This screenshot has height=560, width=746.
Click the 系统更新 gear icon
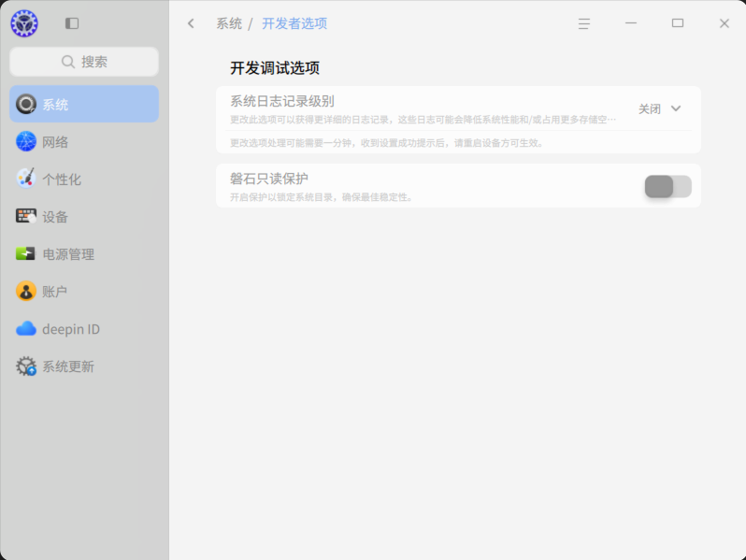[25, 366]
